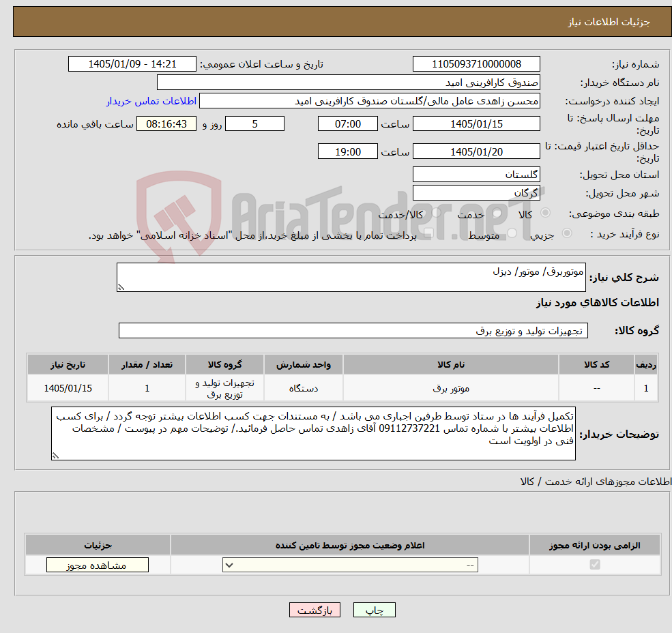Click the اطلاعات مجوزهای ارائه خدمت / کالا heading
Viewport: 672px width, 633px height.
tap(596, 482)
